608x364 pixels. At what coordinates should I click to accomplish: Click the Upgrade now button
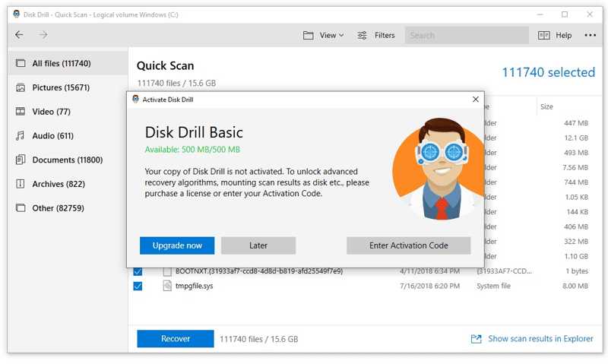click(x=177, y=245)
